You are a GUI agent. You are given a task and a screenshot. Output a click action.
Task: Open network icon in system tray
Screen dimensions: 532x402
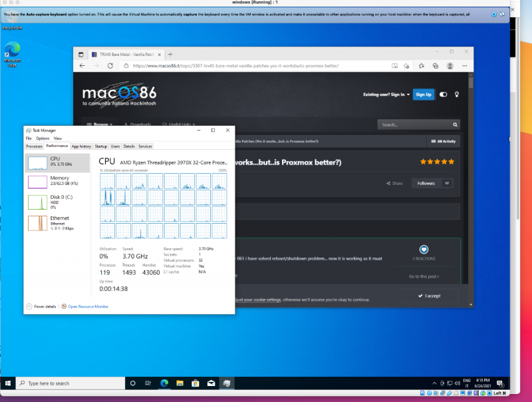[450, 383]
